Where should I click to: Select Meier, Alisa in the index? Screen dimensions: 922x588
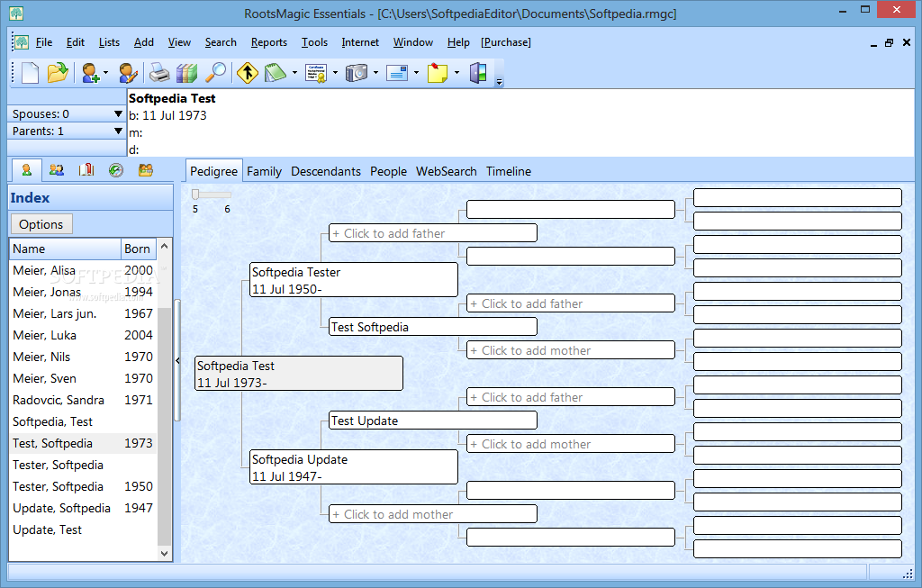pyautogui.click(x=83, y=270)
